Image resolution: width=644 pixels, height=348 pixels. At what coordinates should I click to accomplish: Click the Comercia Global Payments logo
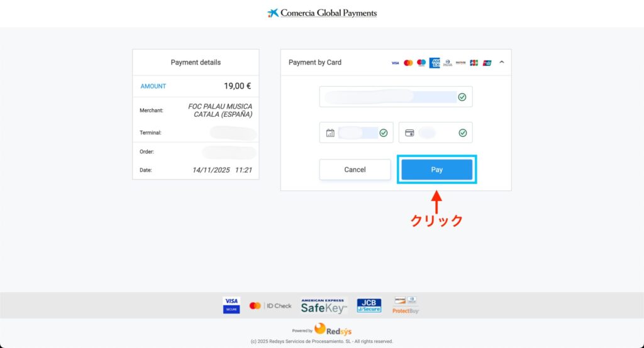tap(322, 13)
